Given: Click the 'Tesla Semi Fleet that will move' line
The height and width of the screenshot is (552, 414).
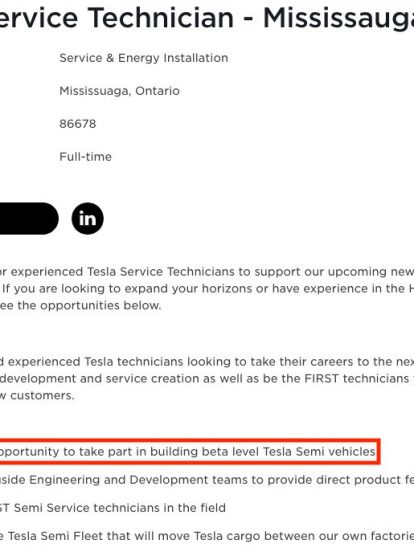Looking at the screenshot, I should coord(207,536).
